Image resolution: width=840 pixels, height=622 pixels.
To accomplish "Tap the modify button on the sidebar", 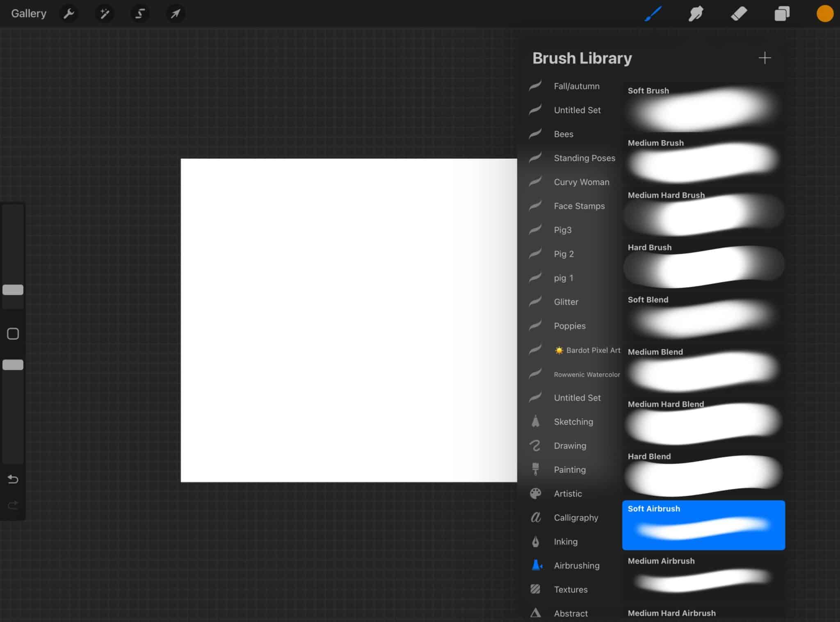I will pos(13,333).
